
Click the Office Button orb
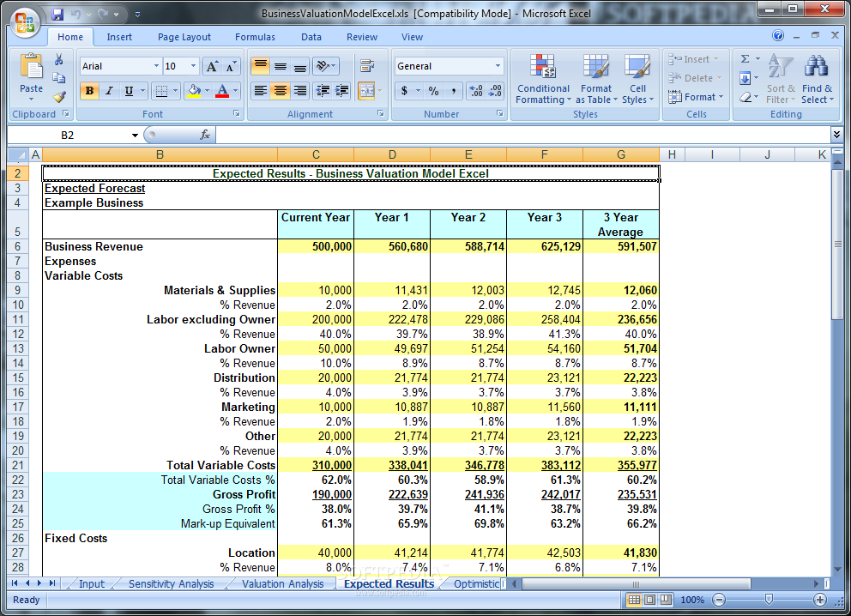(x=24, y=23)
